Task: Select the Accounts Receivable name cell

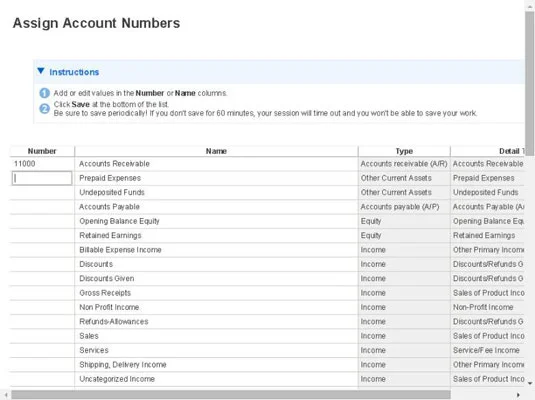Action: (216, 164)
